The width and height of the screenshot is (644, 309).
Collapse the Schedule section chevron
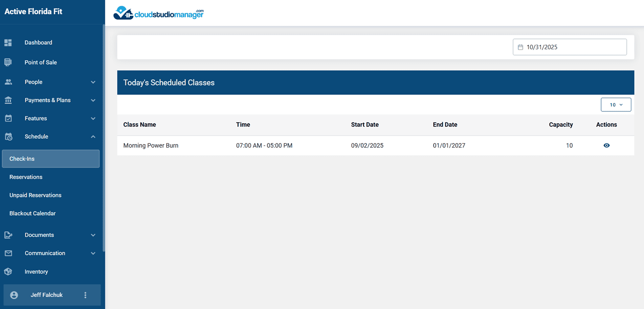[93, 137]
